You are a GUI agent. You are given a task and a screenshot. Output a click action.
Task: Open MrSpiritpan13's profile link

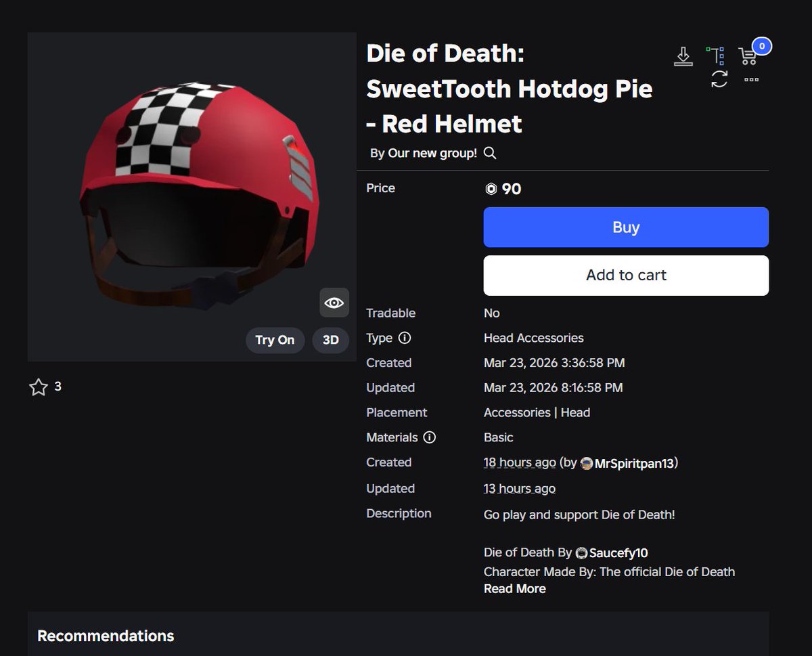click(634, 464)
